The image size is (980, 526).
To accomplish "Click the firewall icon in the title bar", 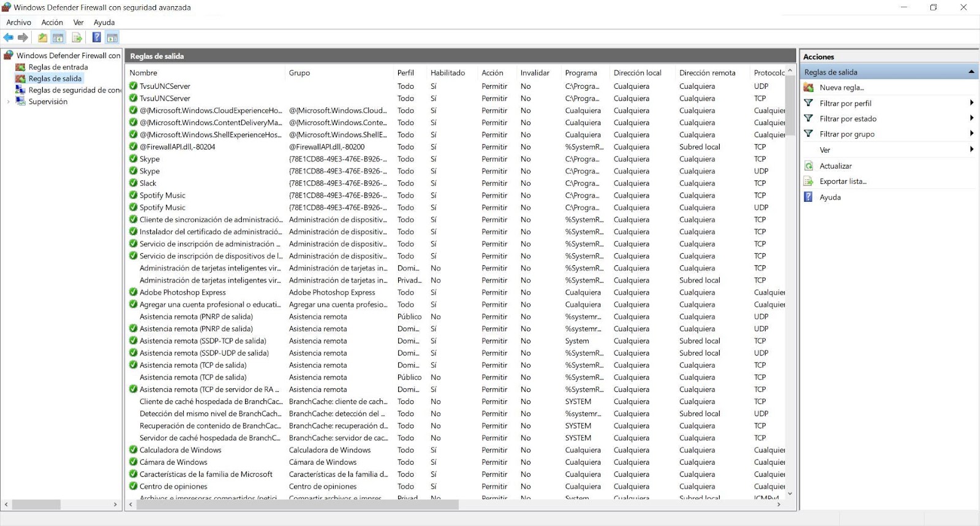I will (6, 7).
